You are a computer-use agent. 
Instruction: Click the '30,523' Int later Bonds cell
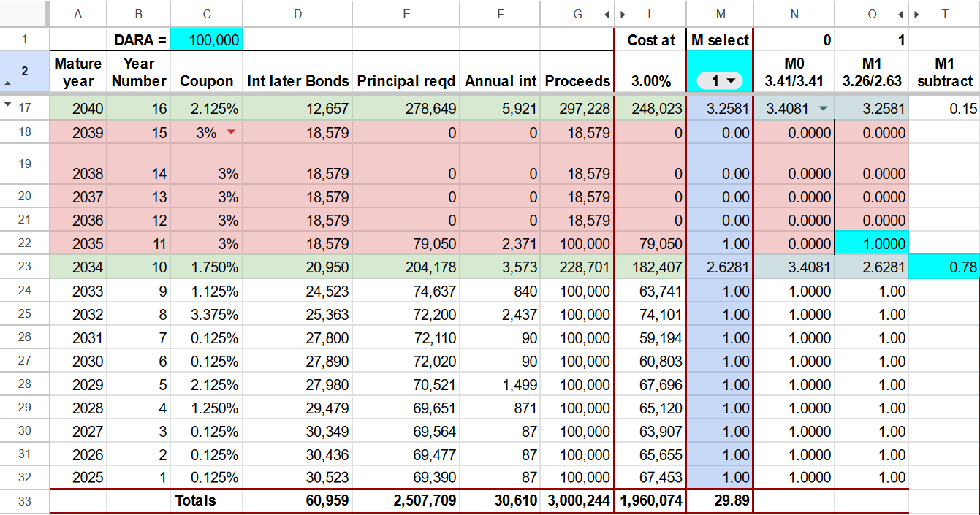(x=297, y=478)
